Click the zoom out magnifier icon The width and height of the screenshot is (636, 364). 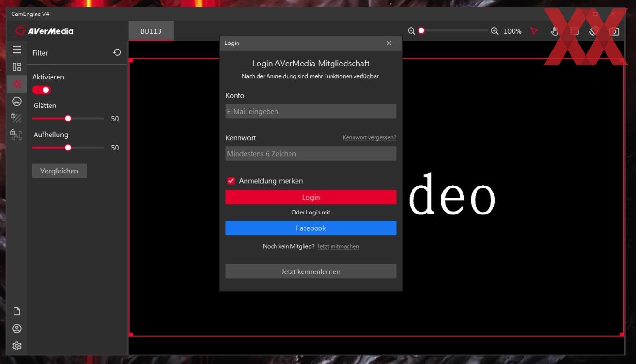click(x=411, y=31)
